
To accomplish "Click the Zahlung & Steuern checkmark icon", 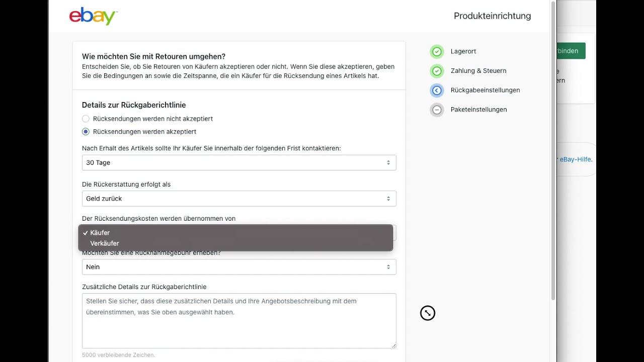I will (437, 71).
